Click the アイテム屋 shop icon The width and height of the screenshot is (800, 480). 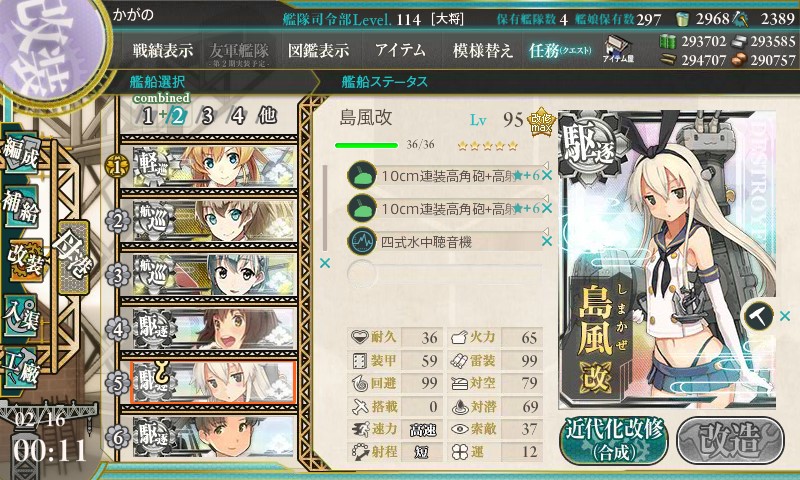tap(618, 49)
